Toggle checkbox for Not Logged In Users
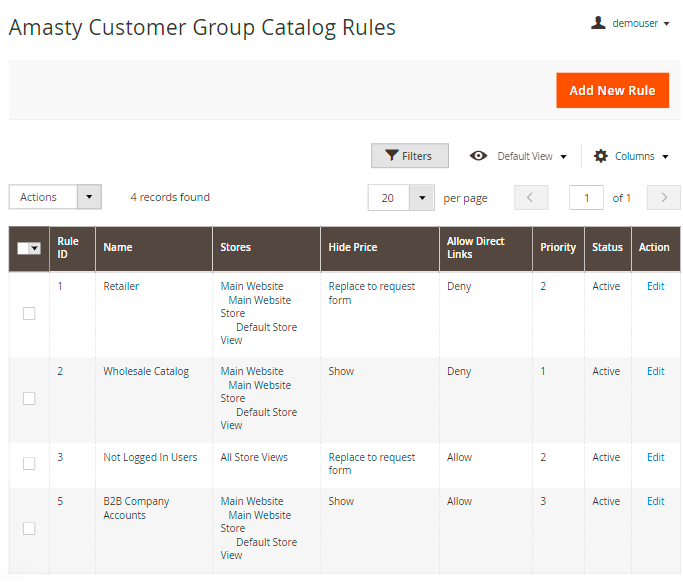Image resolution: width=683 pixels, height=583 pixels. pyautogui.click(x=29, y=463)
